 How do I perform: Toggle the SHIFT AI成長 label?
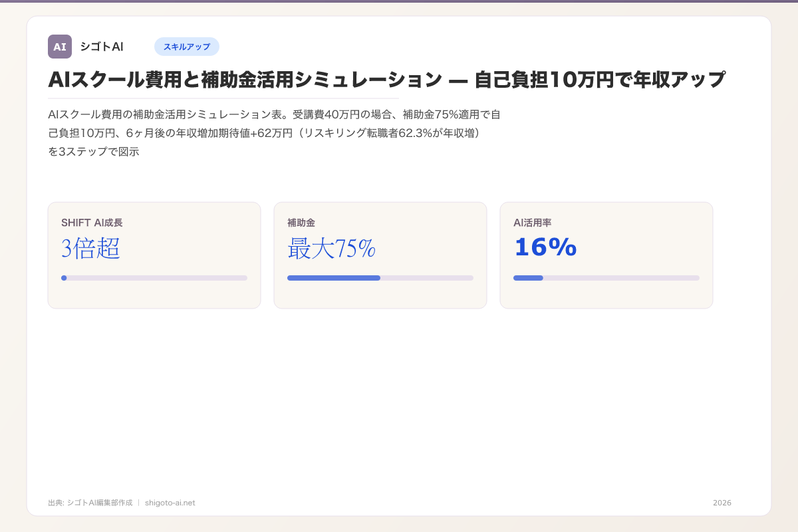click(x=87, y=223)
